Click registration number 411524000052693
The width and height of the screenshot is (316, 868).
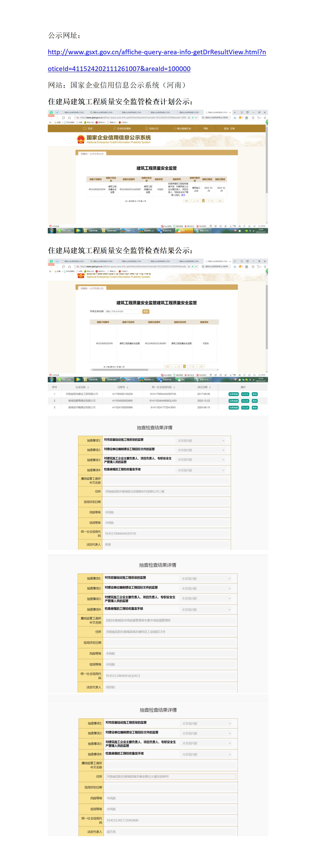122,401
